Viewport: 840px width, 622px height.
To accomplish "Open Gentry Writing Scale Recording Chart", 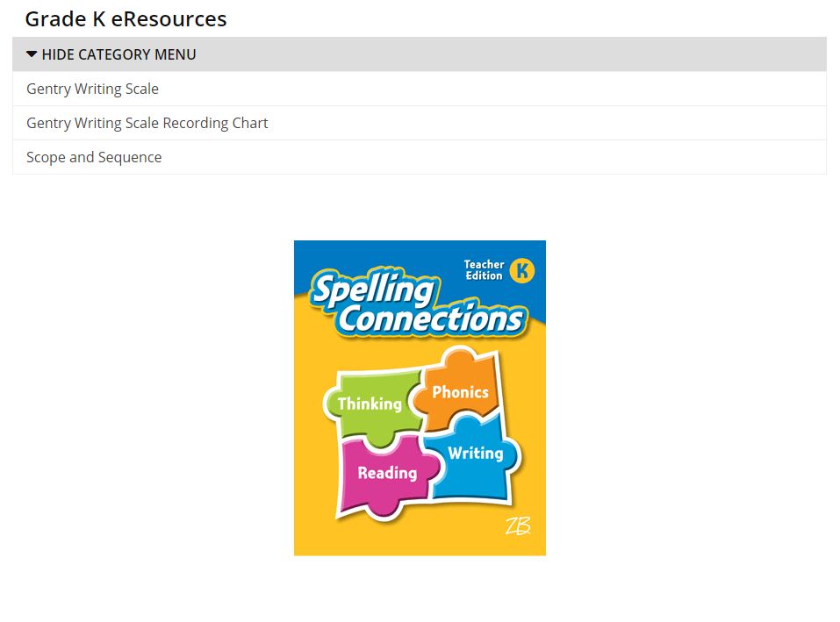I will point(147,123).
